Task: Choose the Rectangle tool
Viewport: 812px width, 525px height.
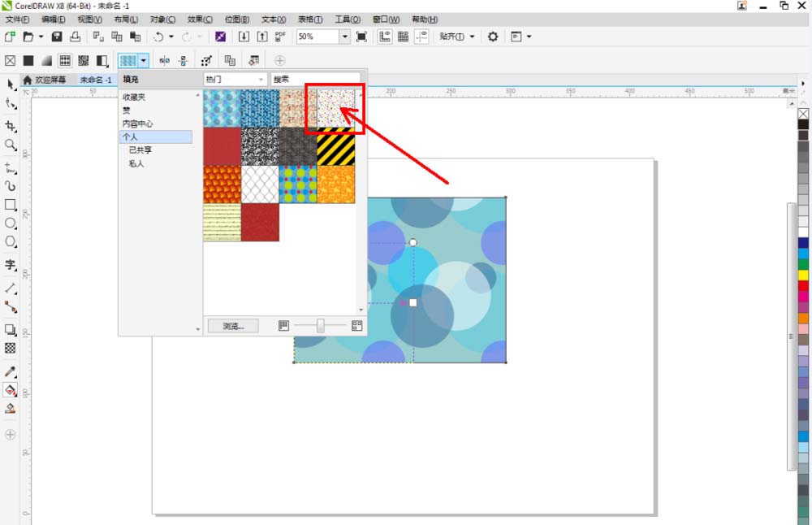Action: tap(11, 205)
